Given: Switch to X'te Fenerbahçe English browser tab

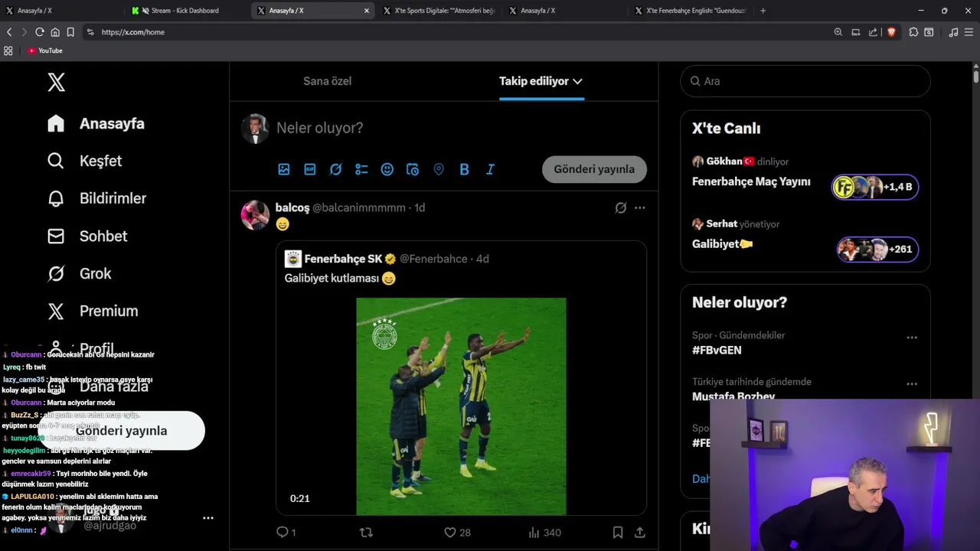Looking at the screenshot, I should click(689, 11).
